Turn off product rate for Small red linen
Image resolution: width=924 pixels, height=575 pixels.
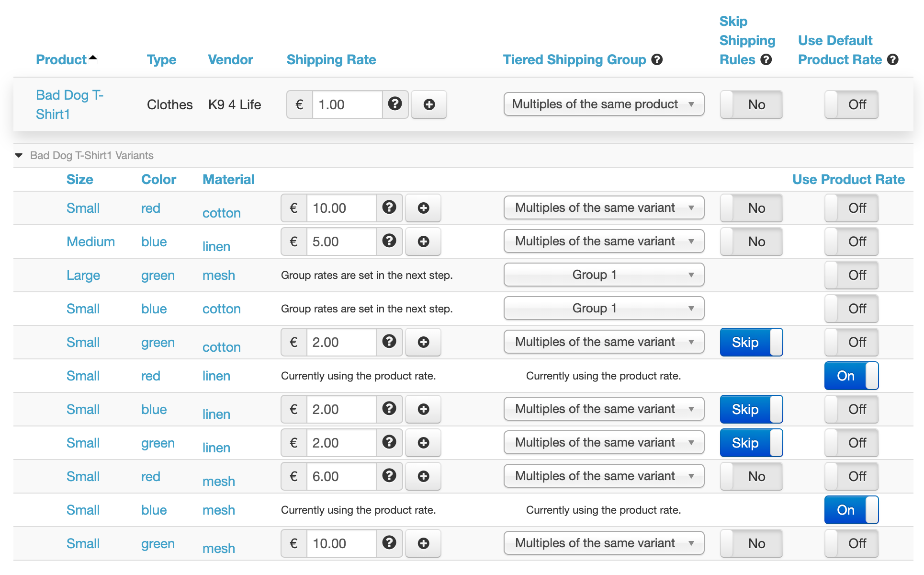click(x=851, y=376)
